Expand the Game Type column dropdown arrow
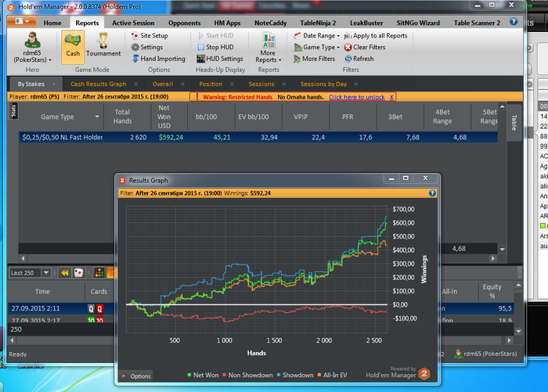This screenshot has height=392, width=548. 97,117
